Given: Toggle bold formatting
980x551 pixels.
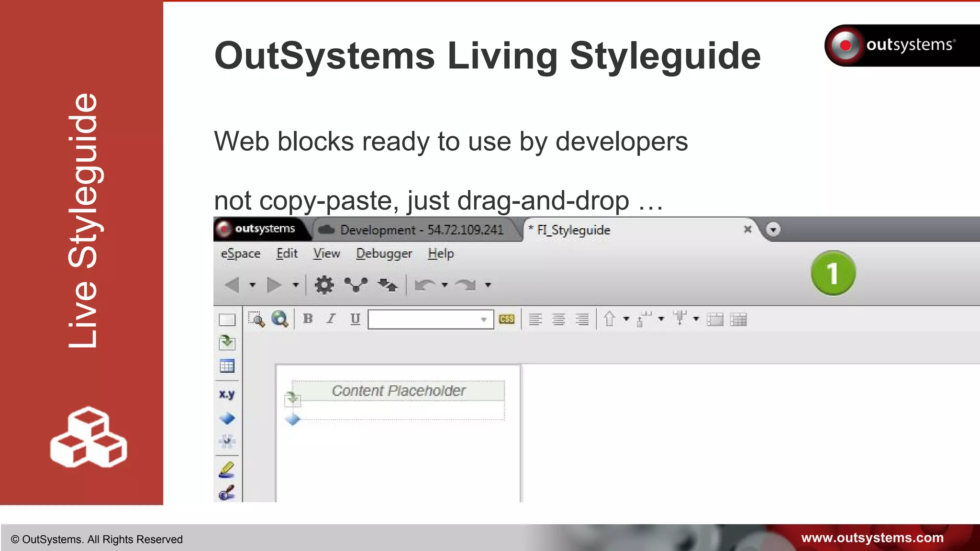Looking at the screenshot, I should point(308,319).
